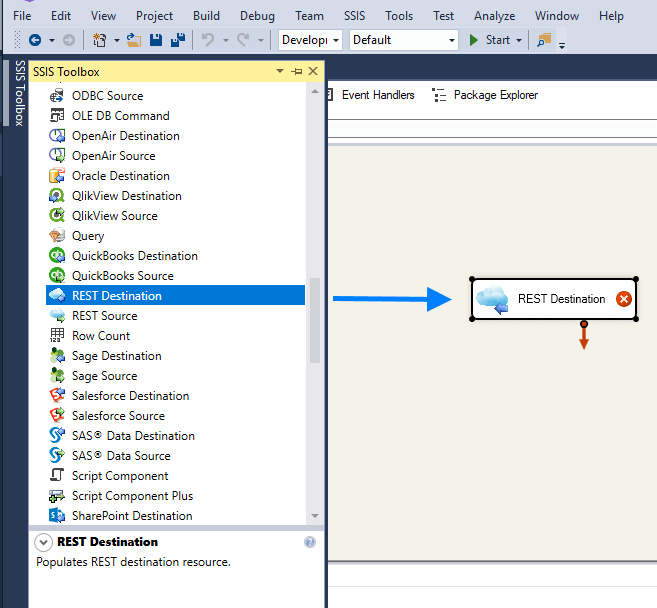Click the Save All toolbar icon

178,40
